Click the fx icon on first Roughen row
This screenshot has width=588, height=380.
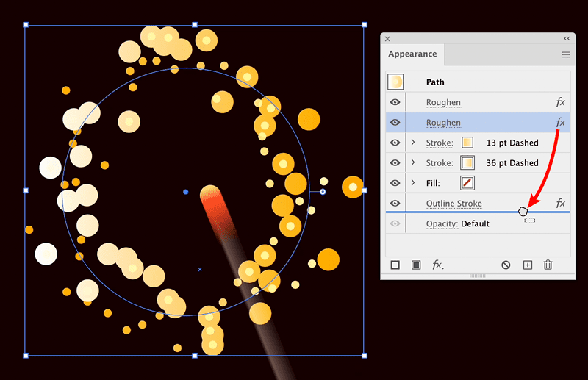click(560, 102)
